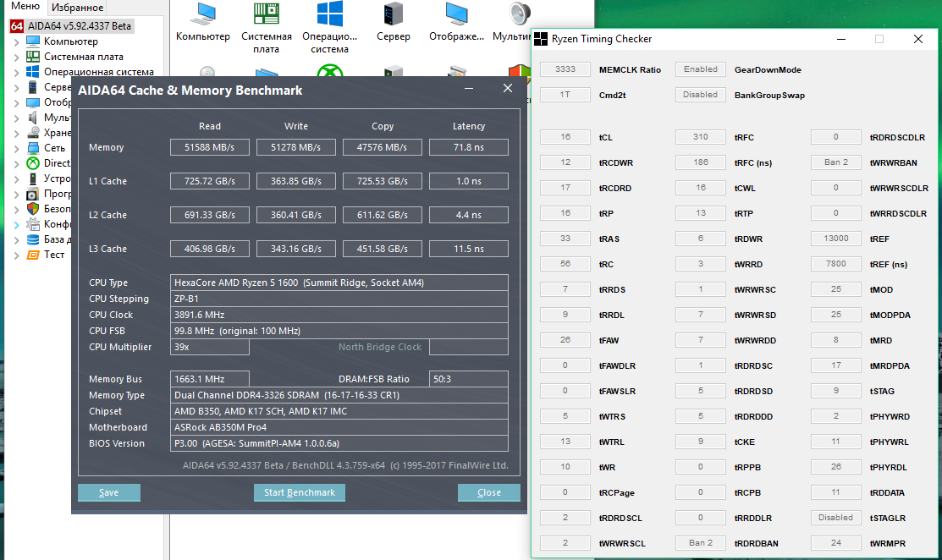Click the Memory Read value 51588 MB/s
Image resolution: width=942 pixels, height=560 pixels.
pos(210,147)
